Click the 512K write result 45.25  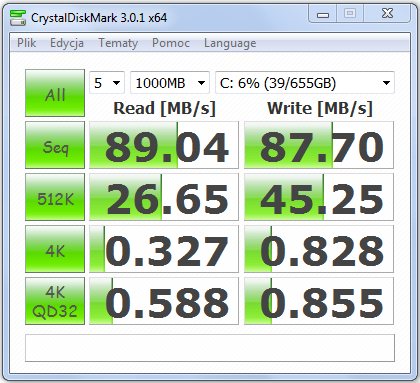tap(319, 197)
